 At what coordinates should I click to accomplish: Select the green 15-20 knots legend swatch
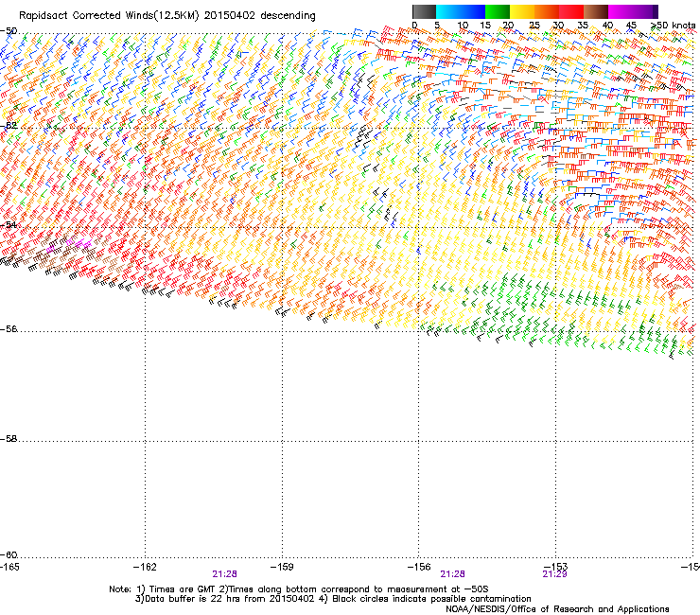[498, 11]
